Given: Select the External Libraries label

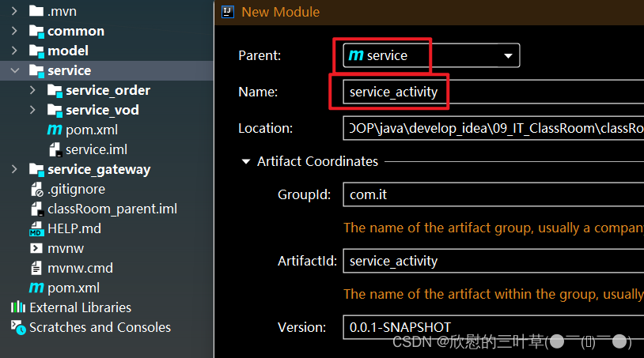Looking at the screenshot, I should click(x=81, y=307).
